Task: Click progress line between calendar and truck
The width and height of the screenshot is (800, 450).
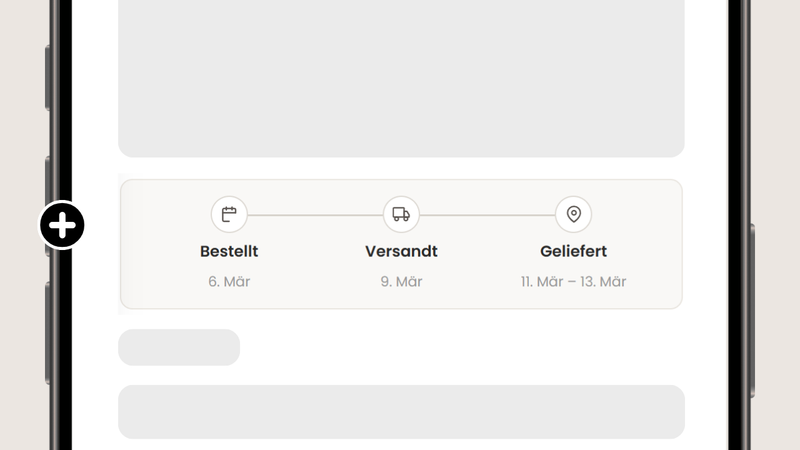Action: coord(315,214)
